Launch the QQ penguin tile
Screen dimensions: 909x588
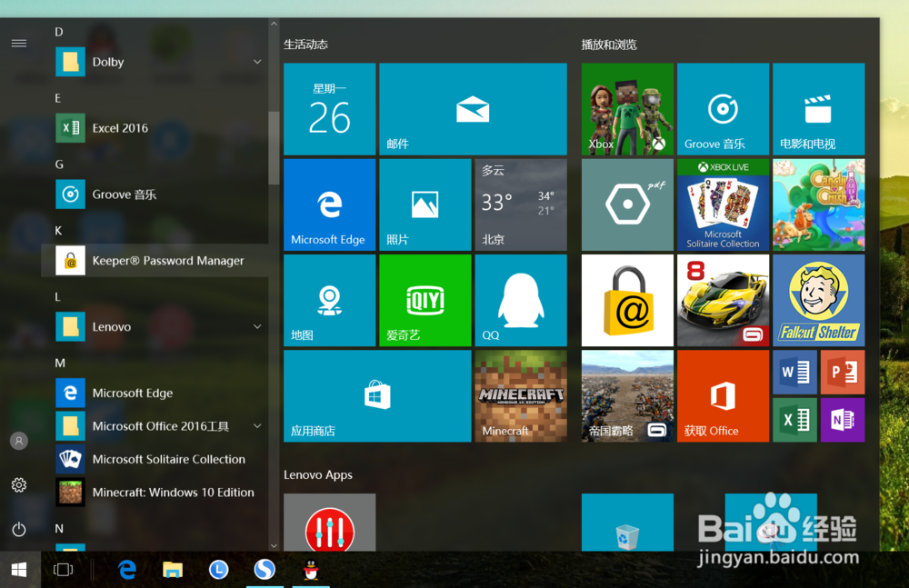click(x=521, y=301)
